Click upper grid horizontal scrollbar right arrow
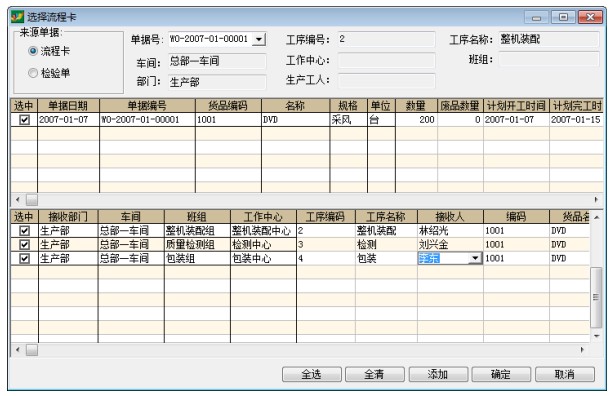614x396 pixels. (x=596, y=200)
